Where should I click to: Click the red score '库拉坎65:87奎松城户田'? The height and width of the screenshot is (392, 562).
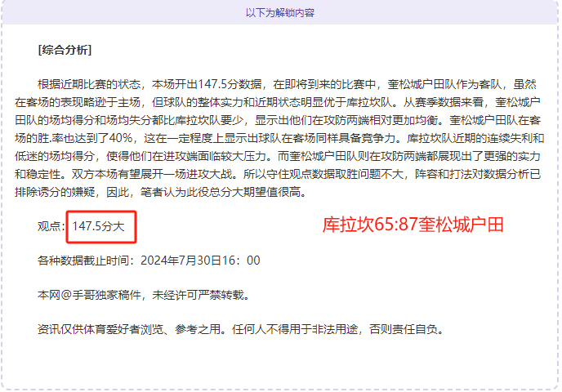tap(413, 225)
